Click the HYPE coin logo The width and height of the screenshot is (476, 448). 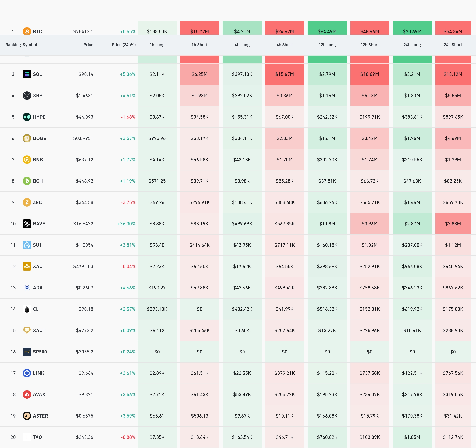[27, 117]
